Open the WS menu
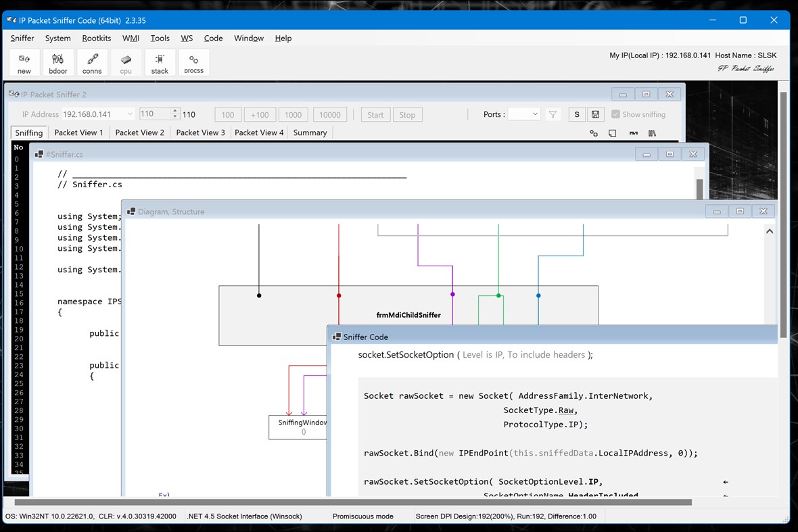798x532 pixels. coord(187,38)
